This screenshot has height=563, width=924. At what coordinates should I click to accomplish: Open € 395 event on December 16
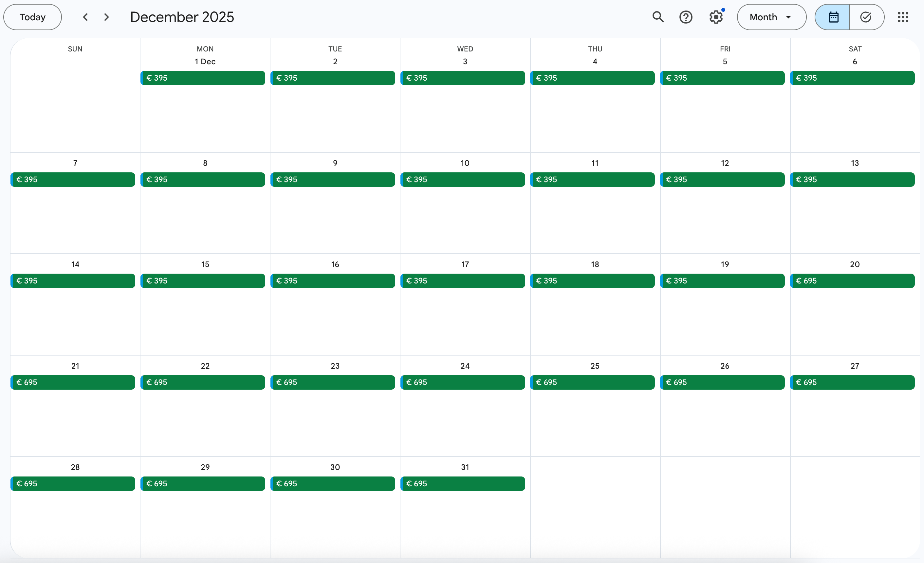coord(333,281)
